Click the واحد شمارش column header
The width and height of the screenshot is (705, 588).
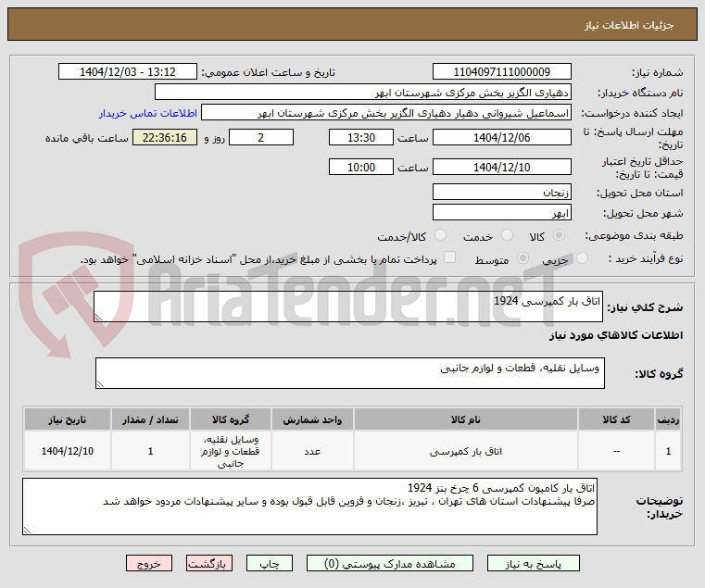point(312,419)
